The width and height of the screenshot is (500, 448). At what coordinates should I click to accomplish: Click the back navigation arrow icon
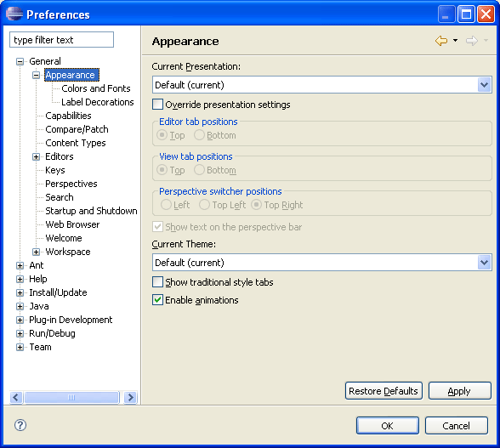441,41
